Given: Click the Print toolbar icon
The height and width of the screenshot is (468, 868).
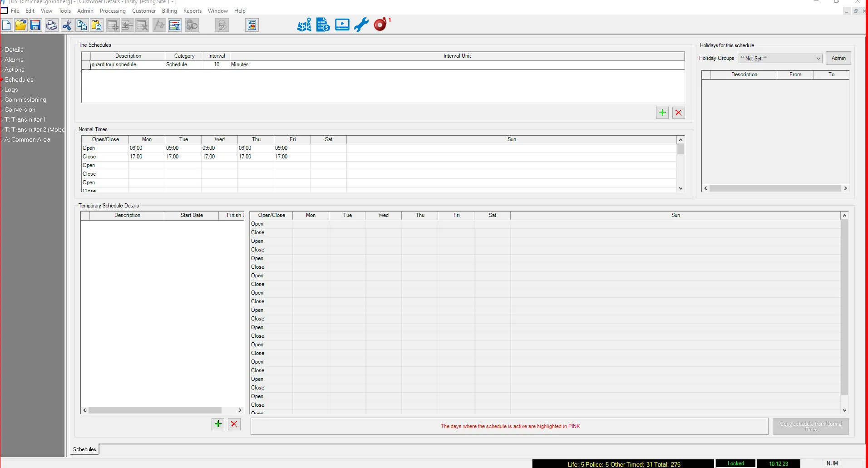Looking at the screenshot, I should tap(51, 25).
